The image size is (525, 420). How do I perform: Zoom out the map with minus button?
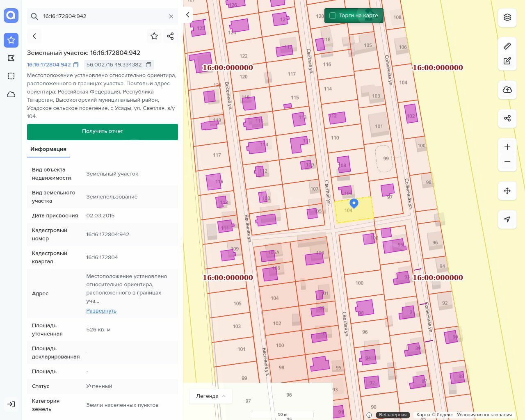(x=507, y=162)
